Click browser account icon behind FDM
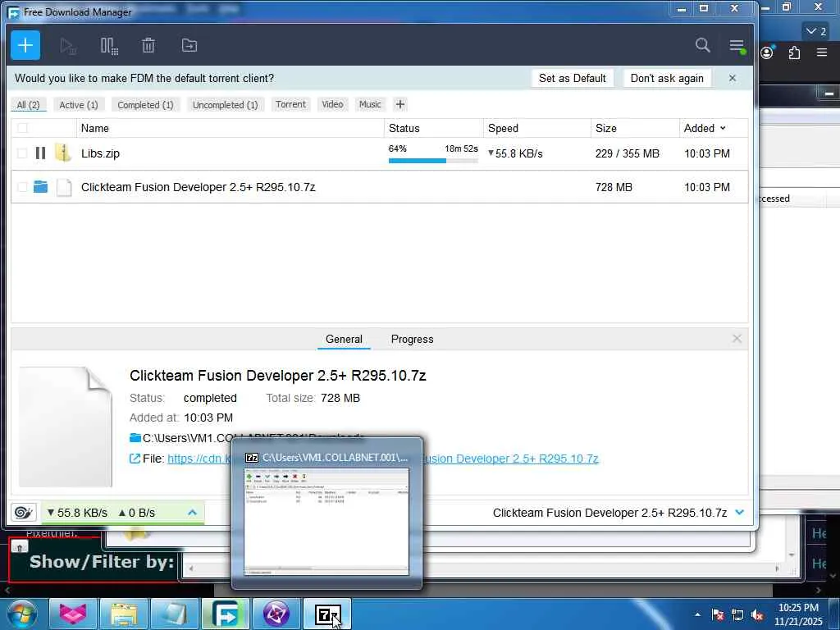840x630 pixels. 767,52
